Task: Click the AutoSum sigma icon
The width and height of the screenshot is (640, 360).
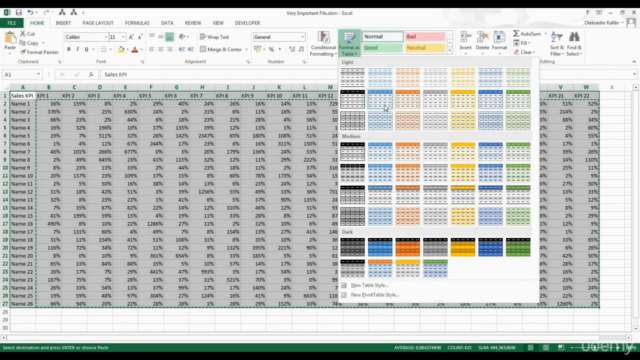Action: pos(516,33)
